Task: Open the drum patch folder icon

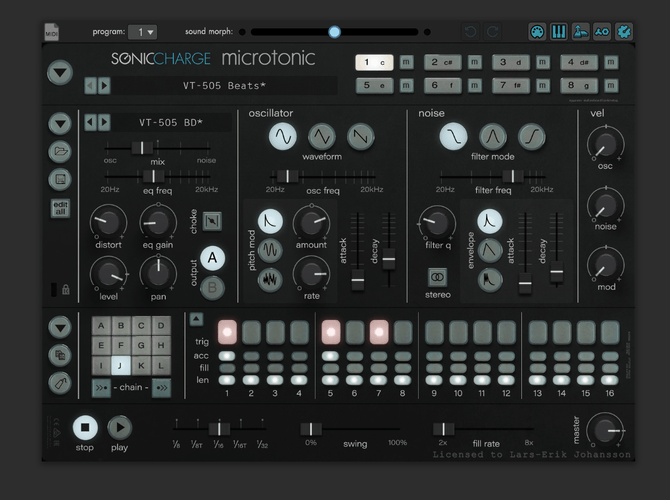Action: tap(60, 151)
